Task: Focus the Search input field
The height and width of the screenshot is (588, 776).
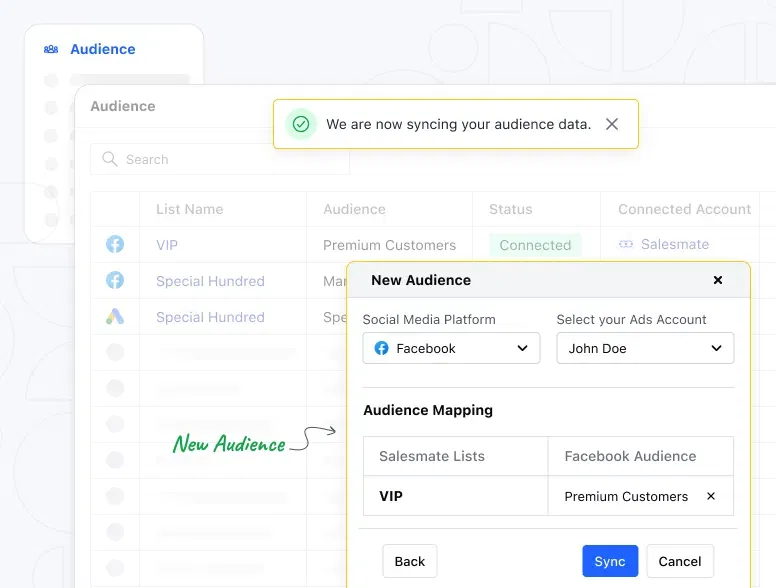Action: (x=220, y=159)
